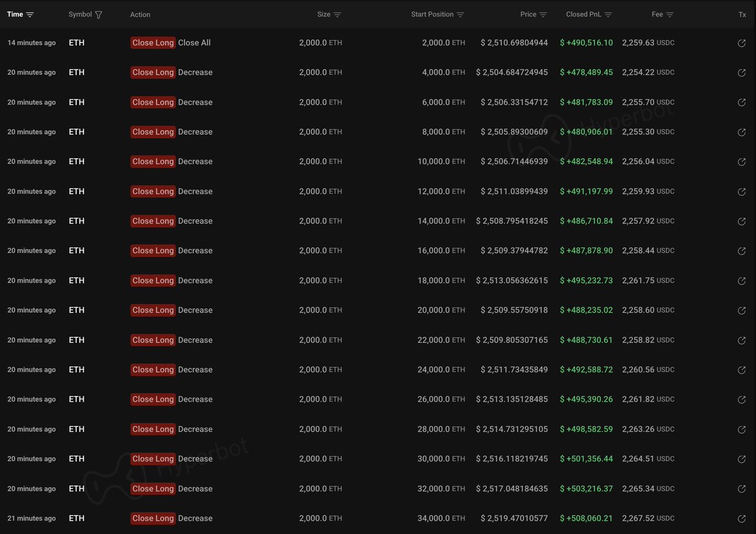Open transaction link for $492,588.72 PnL row
756x534 pixels.
pyautogui.click(x=742, y=370)
